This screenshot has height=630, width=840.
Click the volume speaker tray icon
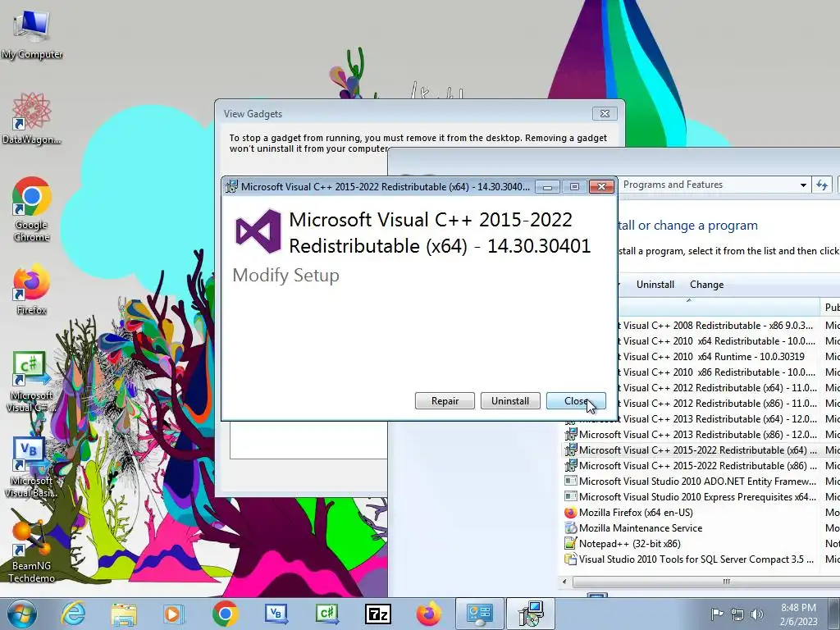[x=757, y=614]
